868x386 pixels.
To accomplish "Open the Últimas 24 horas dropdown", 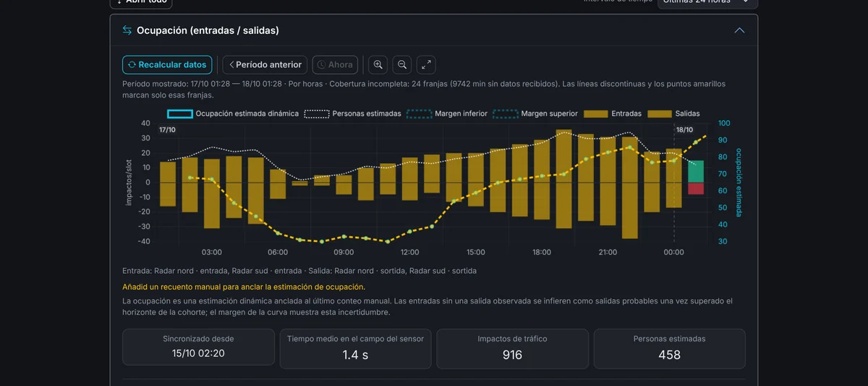I will 707,2.
